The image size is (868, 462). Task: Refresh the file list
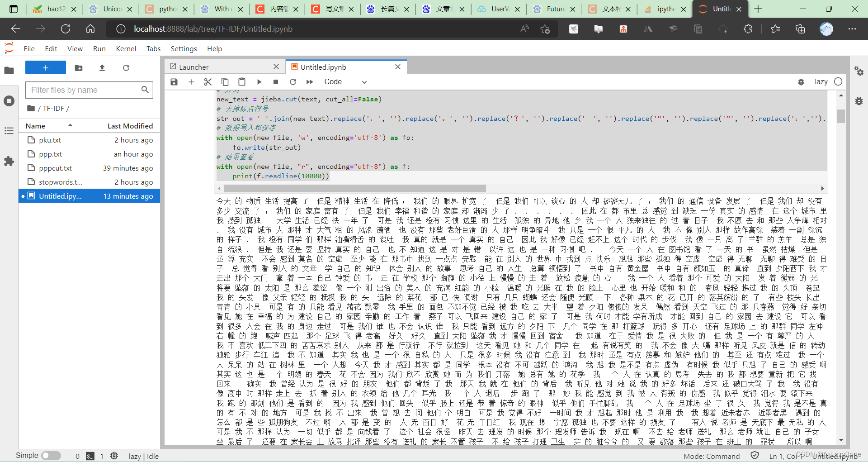(126, 68)
